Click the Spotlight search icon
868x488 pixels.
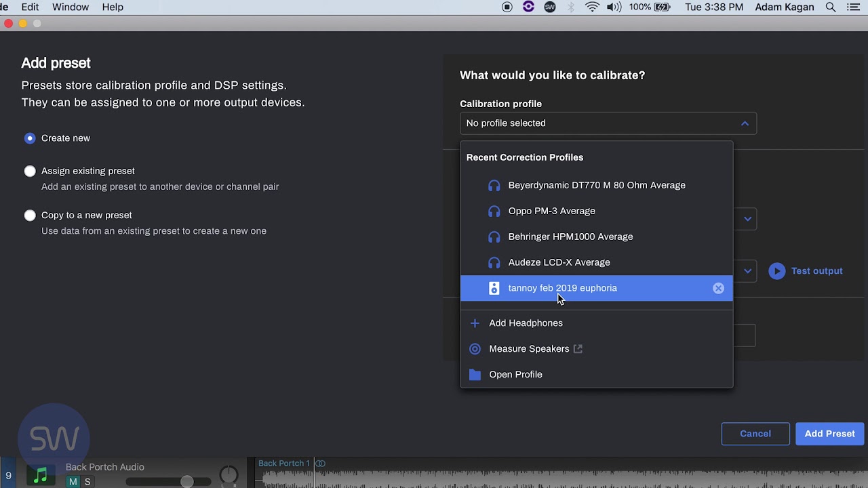(x=831, y=7)
